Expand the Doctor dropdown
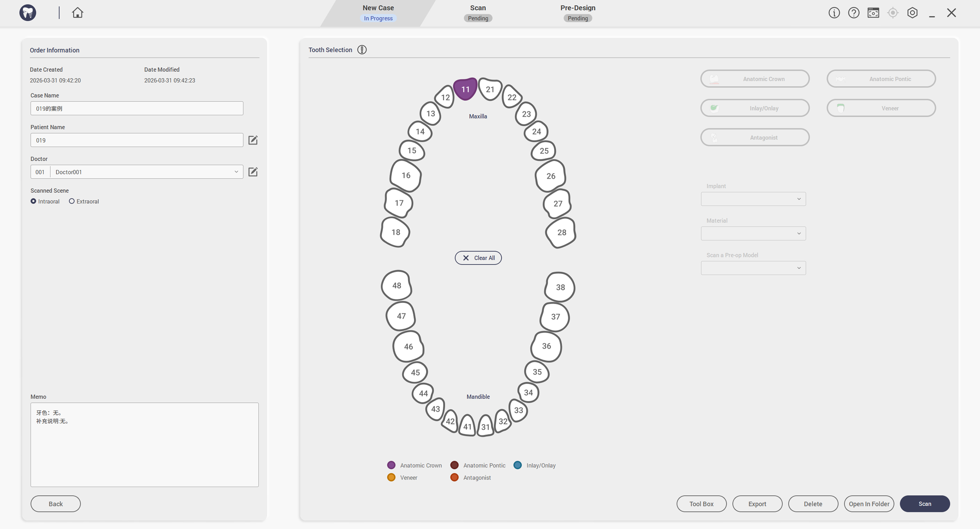Viewport: 980px width, 529px height. [236, 172]
